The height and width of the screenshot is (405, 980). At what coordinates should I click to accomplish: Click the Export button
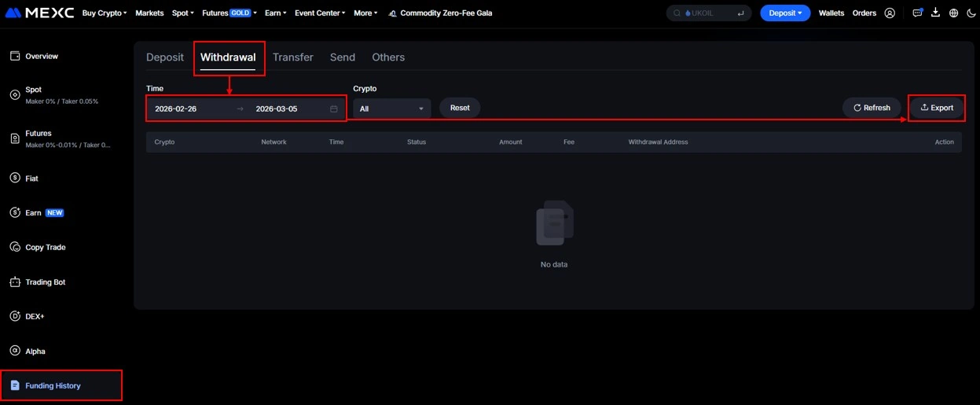pyautogui.click(x=937, y=108)
